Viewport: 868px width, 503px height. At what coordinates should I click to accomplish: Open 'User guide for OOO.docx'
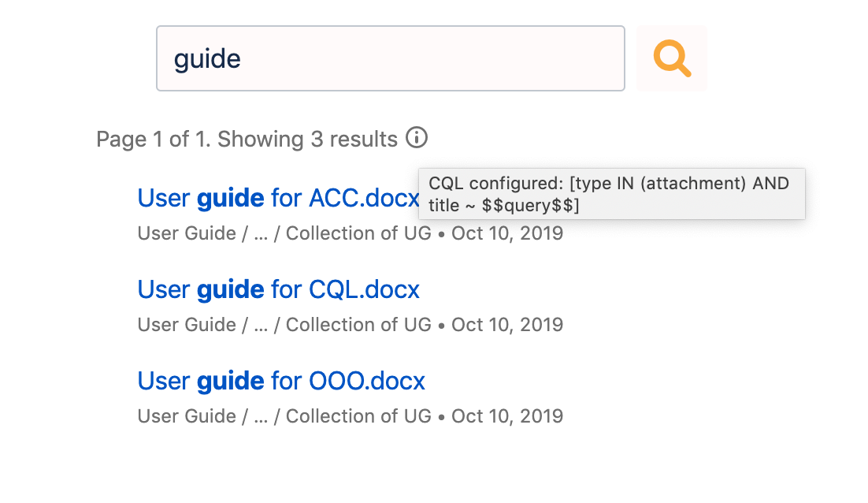pos(280,381)
